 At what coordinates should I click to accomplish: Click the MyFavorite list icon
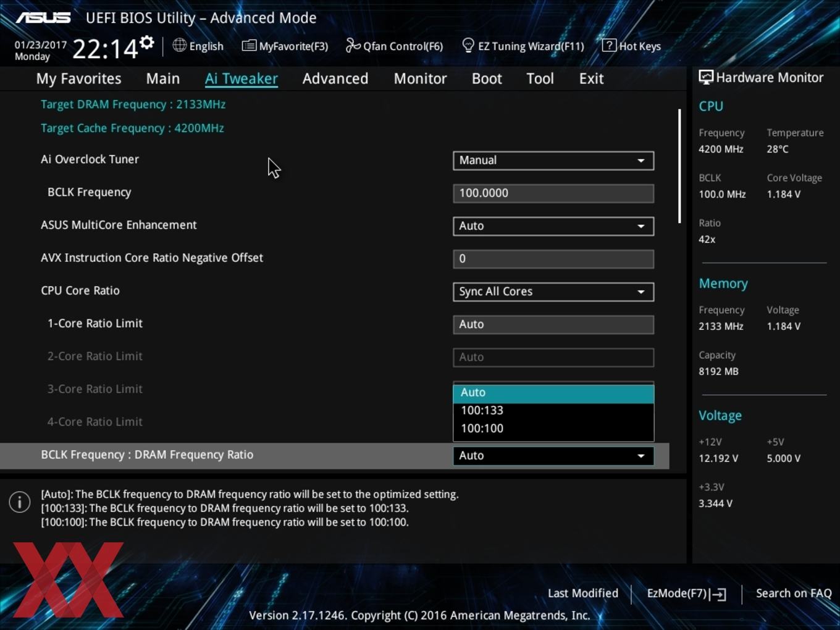pyautogui.click(x=249, y=46)
